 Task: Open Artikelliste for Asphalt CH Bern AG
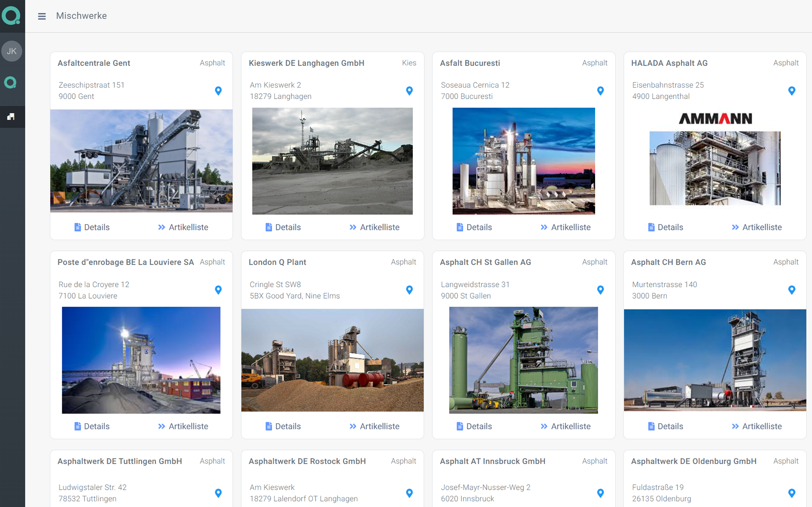click(x=757, y=426)
